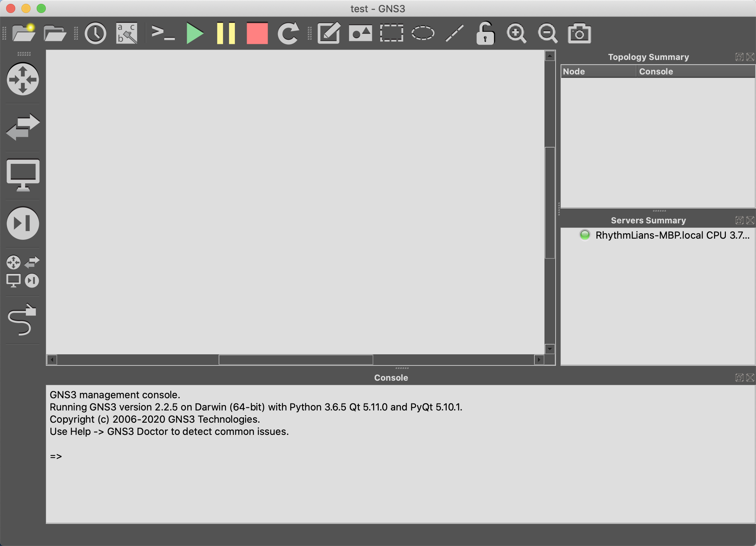This screenshot has height=546, width=756.
Task: Toggle show/hide interface labels icon
Action: click(126, 33)
